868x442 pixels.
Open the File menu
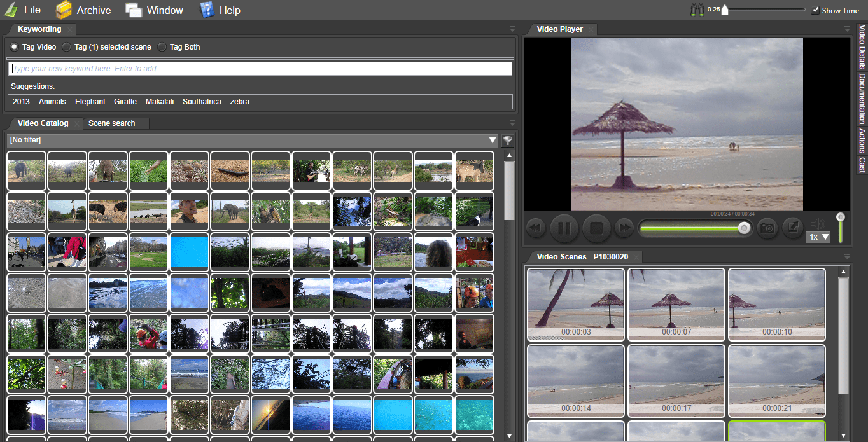point(32,10)
